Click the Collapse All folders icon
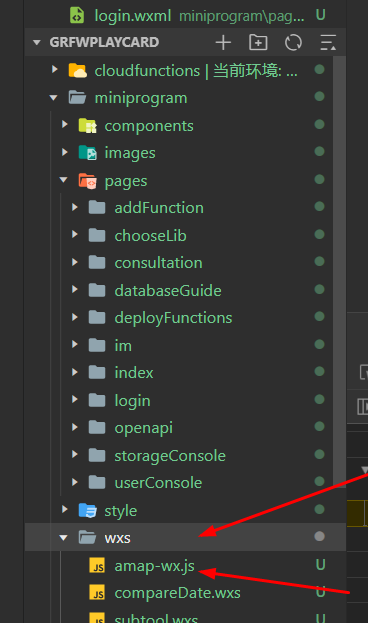The image size is (368, 623). coord(328,43)
